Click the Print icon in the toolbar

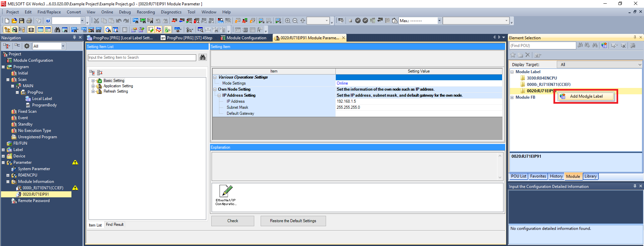pos(29,21)
